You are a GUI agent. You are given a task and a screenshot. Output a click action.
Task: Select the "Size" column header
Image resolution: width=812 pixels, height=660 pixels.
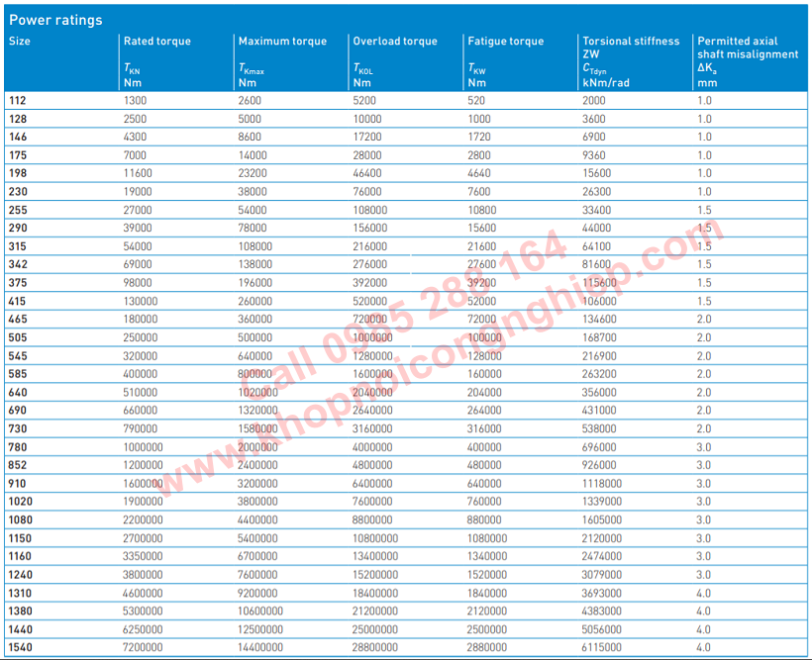coord(20,42)
